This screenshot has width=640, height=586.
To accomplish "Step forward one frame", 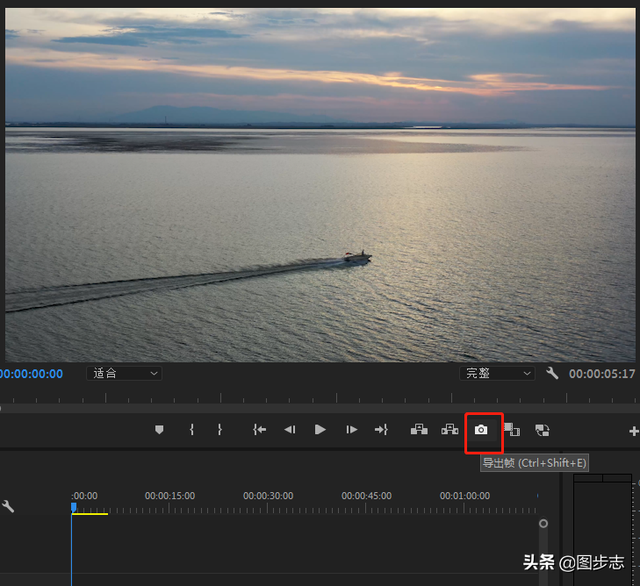I will click(x=351, y=430).
